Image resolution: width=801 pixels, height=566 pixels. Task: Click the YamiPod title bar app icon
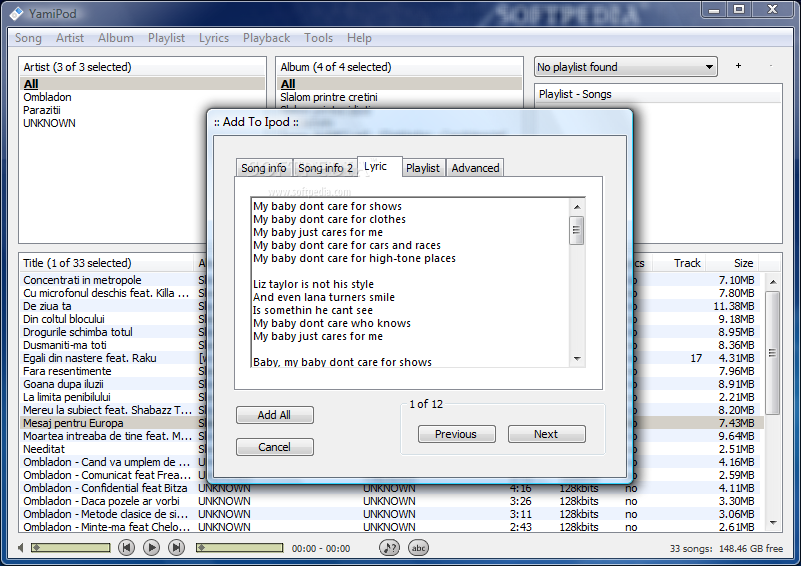pyautogui.click(x=16, y=13)
